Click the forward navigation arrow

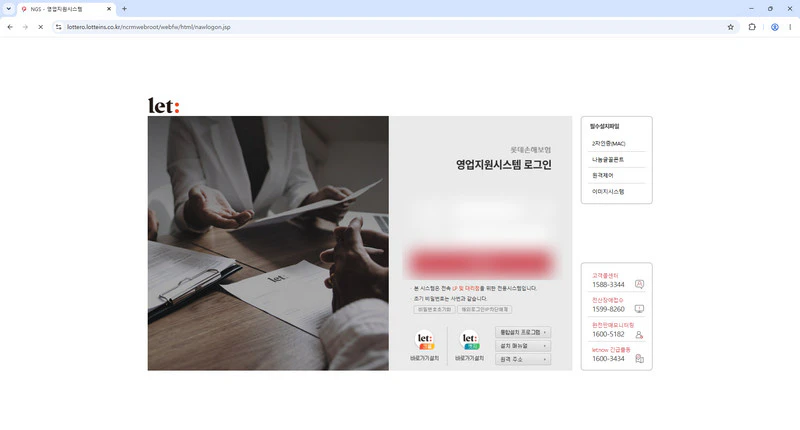pos(25,27)
